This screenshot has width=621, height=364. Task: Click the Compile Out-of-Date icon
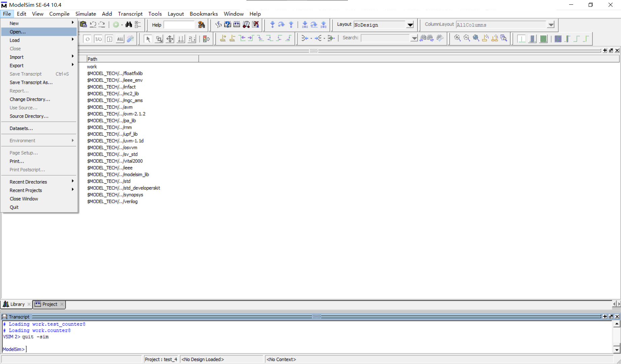tap(228, 25)
